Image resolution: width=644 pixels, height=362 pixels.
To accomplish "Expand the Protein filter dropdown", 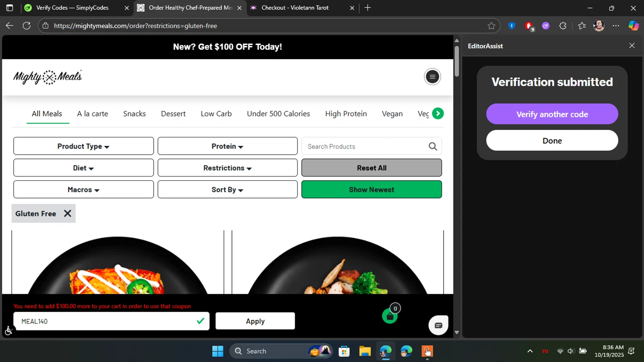I will point(228,146).
